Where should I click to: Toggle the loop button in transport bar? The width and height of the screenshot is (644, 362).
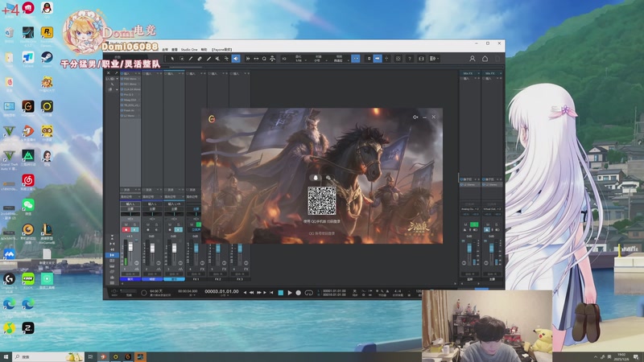[x=308, y=292]
